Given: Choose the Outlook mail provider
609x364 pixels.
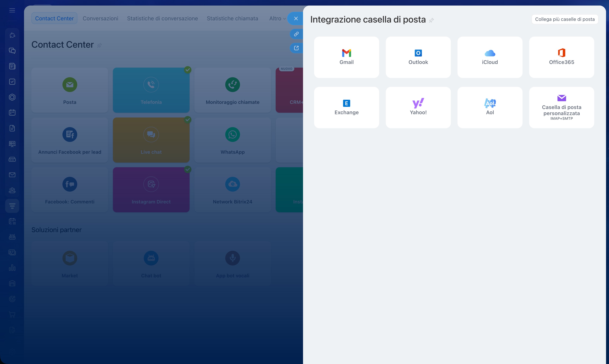Looking at the screenshot, I should point(418,57).
